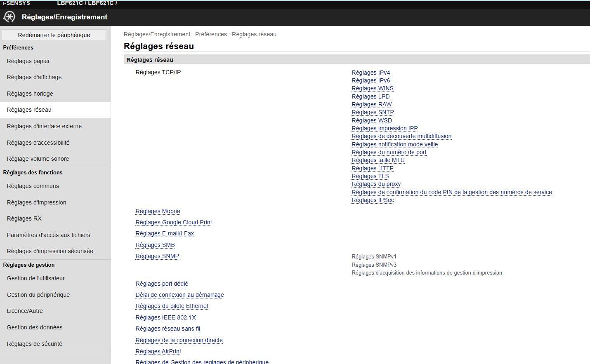Viewport: 590px width, 364px height.
Task: Go to Réglages horloge in sidebar
Action: [30, 94]
